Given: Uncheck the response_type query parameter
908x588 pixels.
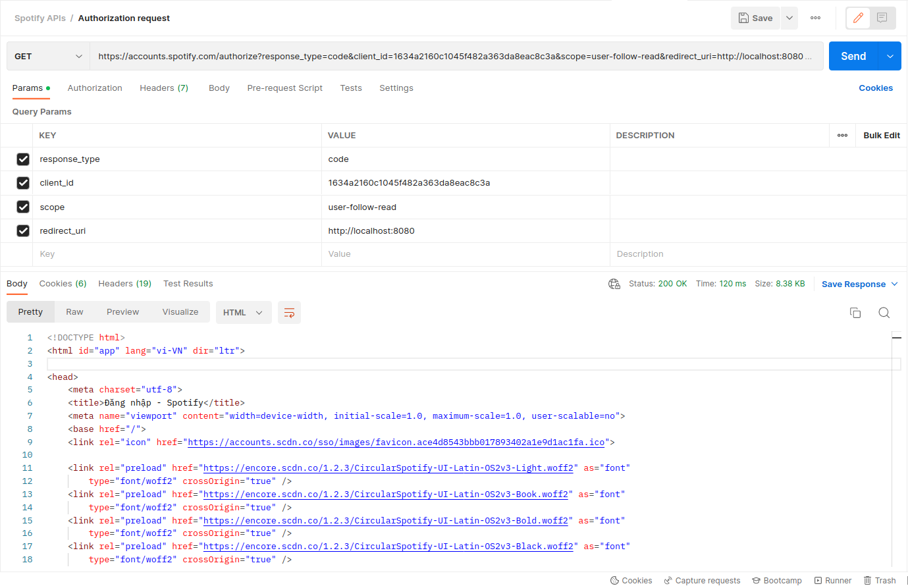Looking at the screenshot, I should pyautogui.click(x=23, y=159).
